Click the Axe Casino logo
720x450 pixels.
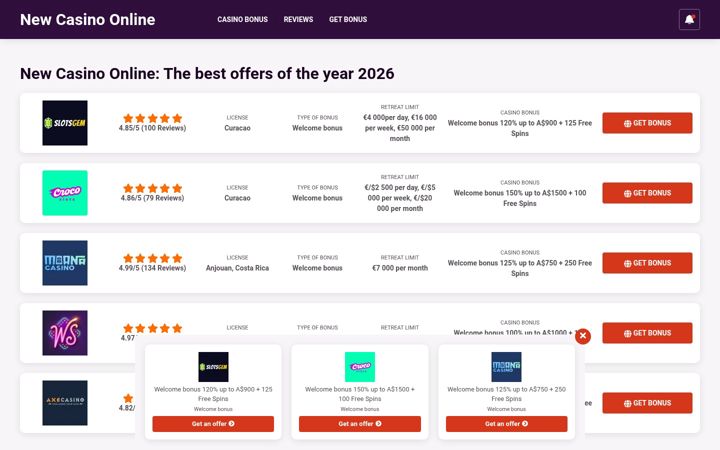pyautogui.click(x=65, y=403)
